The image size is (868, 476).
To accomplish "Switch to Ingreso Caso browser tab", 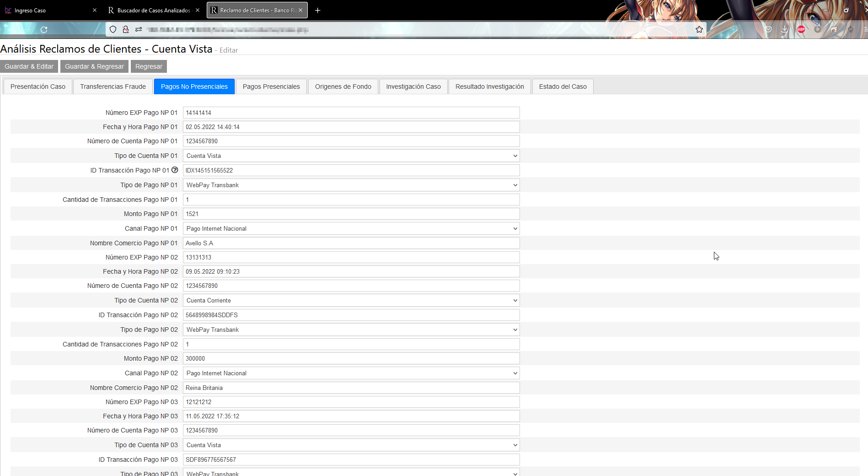I will pyautogui.click(x=50, y=10).
